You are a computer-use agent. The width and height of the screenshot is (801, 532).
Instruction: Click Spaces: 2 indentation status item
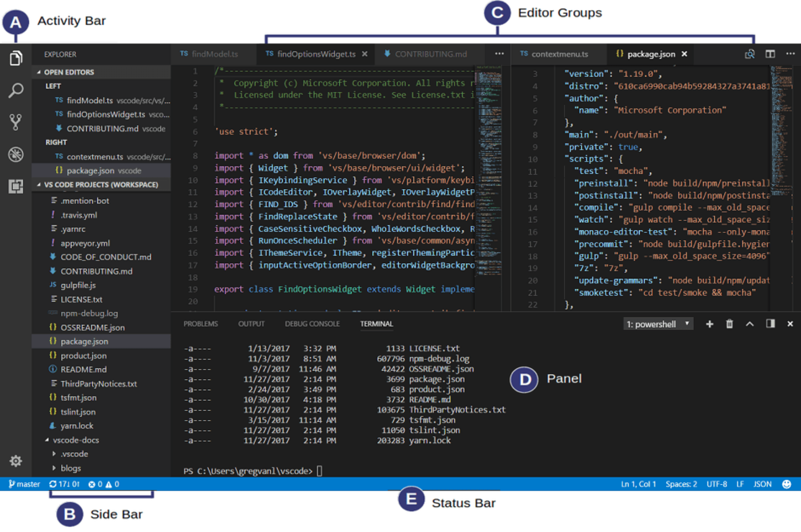681,484
